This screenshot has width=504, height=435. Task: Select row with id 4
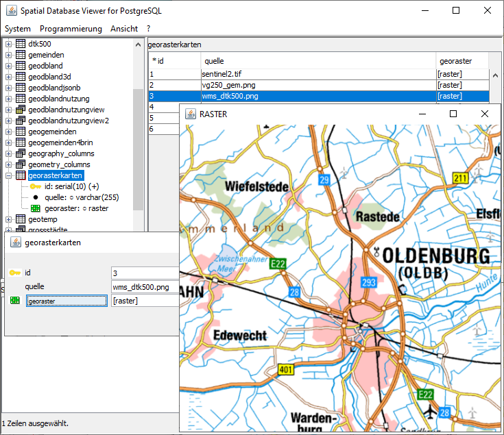pos(164,107)
